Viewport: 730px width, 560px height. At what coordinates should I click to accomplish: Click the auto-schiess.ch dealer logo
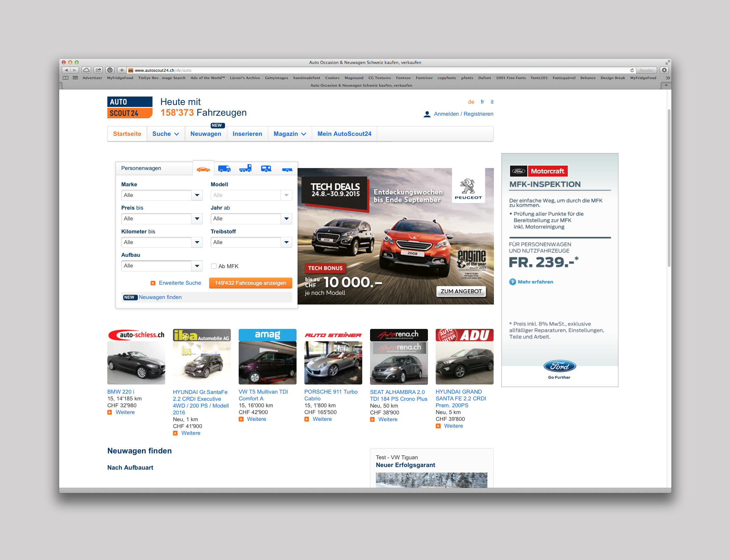pyautogui.click(x=136, y=335)
